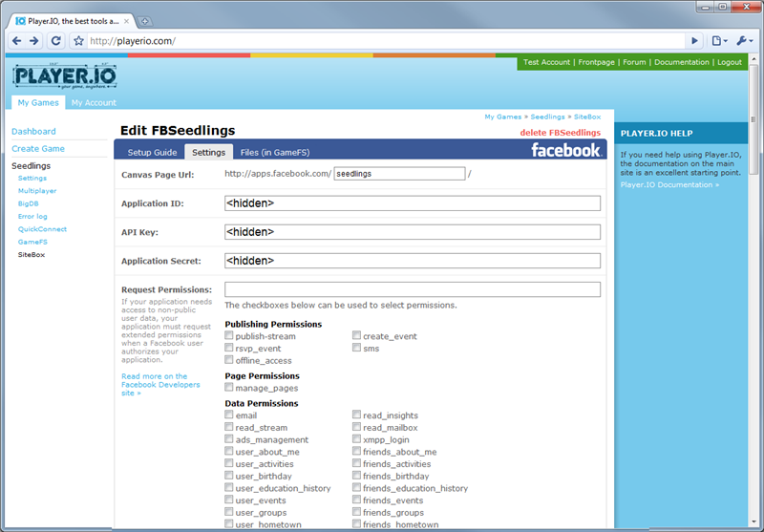Screen dimensions: 764x532
Task: Click the Test Account link
Action: [x=546, y=62]
